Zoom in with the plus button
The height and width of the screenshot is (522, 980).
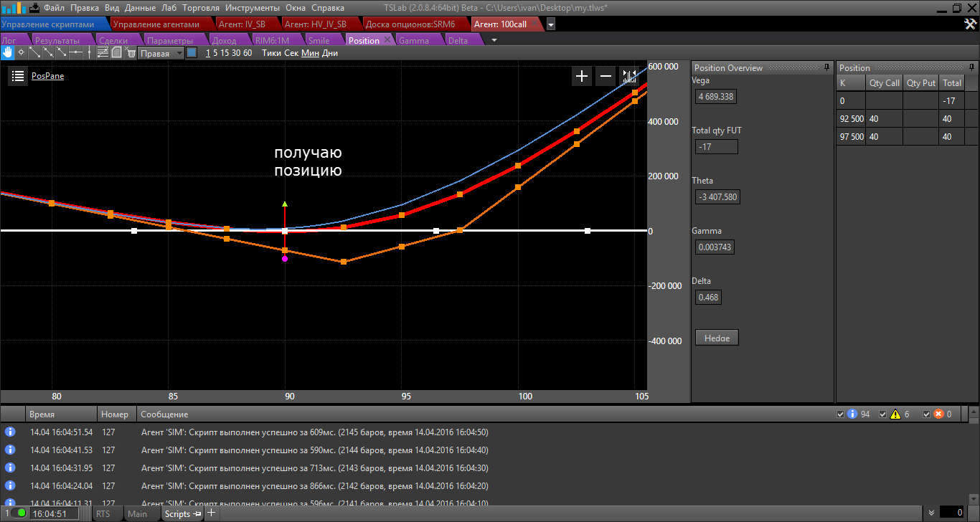click(582, 76)
